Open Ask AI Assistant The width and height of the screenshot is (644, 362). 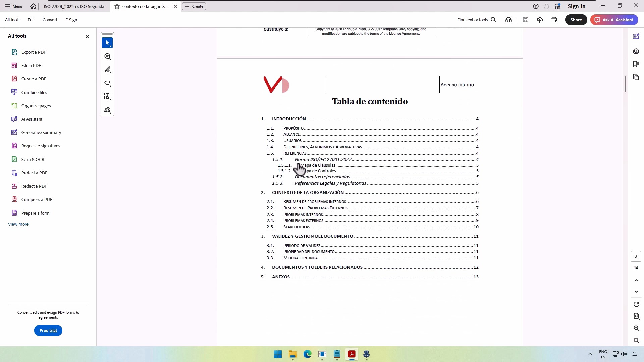coord(614,20)
